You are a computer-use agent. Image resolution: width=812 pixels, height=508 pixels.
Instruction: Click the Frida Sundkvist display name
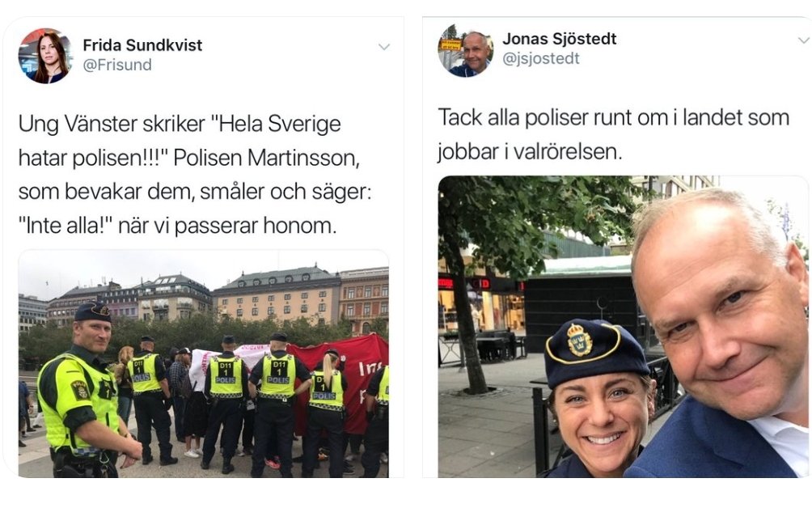[142, 45]
